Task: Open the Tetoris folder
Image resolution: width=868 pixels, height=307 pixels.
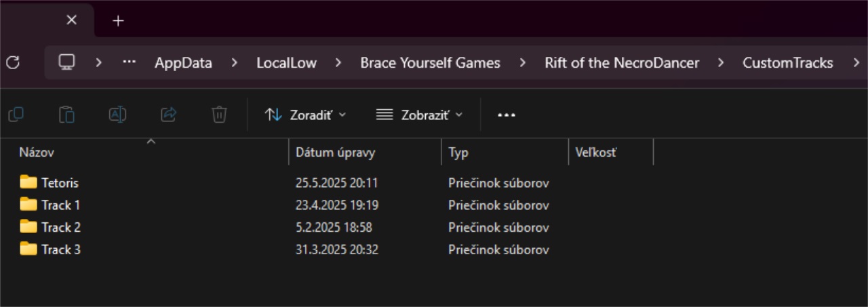Action: [60, 183]
